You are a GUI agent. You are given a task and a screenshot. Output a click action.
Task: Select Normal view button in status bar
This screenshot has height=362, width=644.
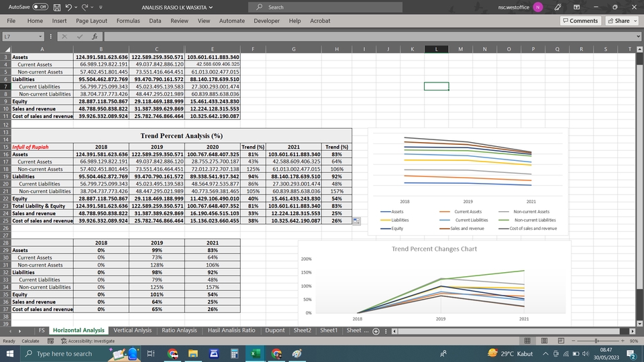pyautogui.click(x=527, y=341)
